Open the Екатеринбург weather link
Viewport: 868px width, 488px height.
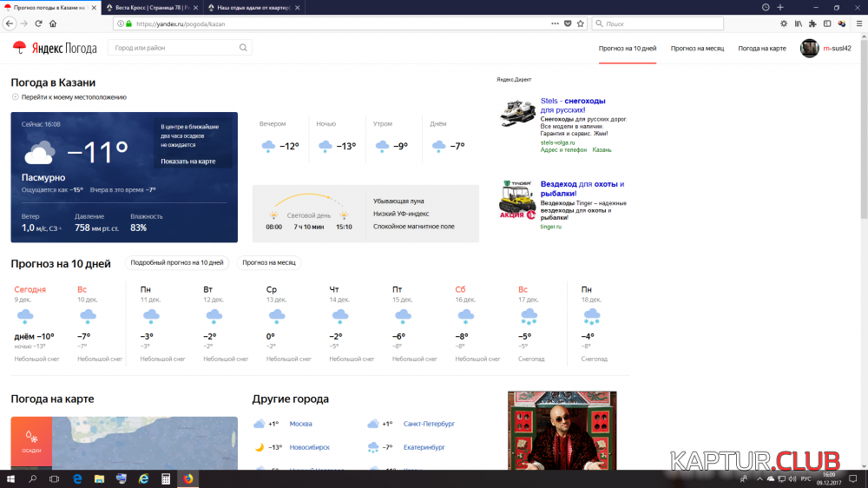tap(424, 447)
